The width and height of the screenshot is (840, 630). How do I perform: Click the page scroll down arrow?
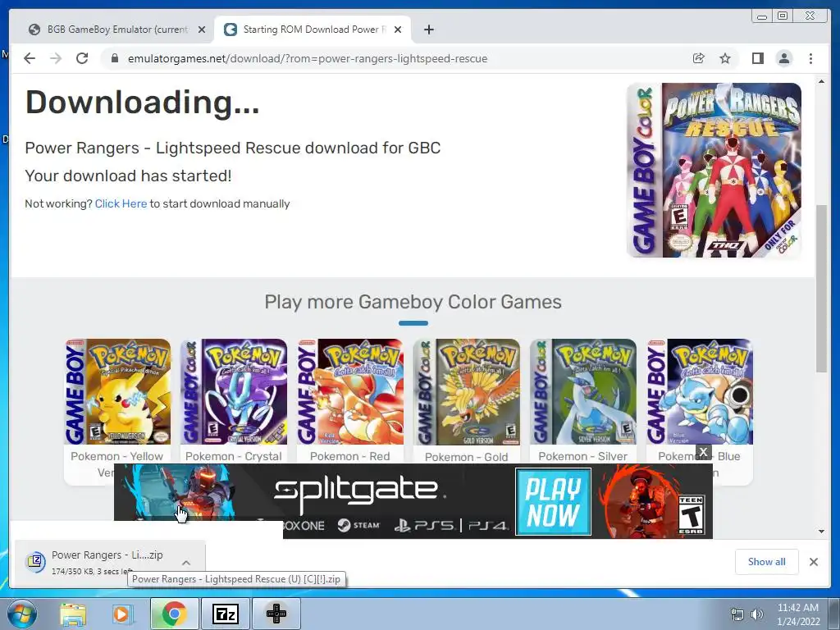821,531
